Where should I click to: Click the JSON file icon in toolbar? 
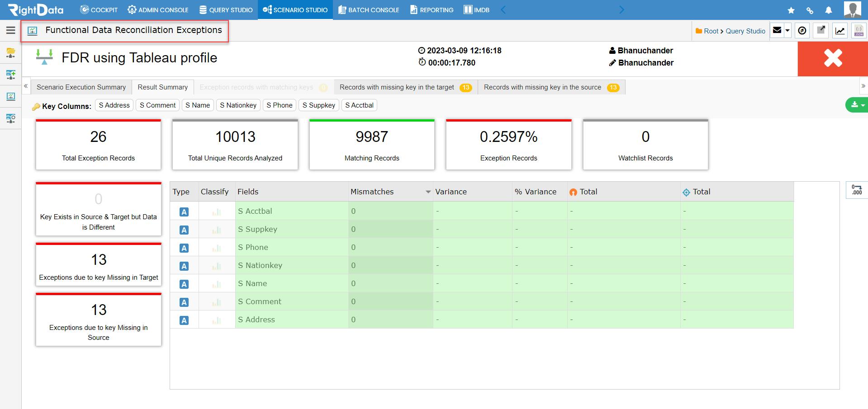tap(859, 31)
